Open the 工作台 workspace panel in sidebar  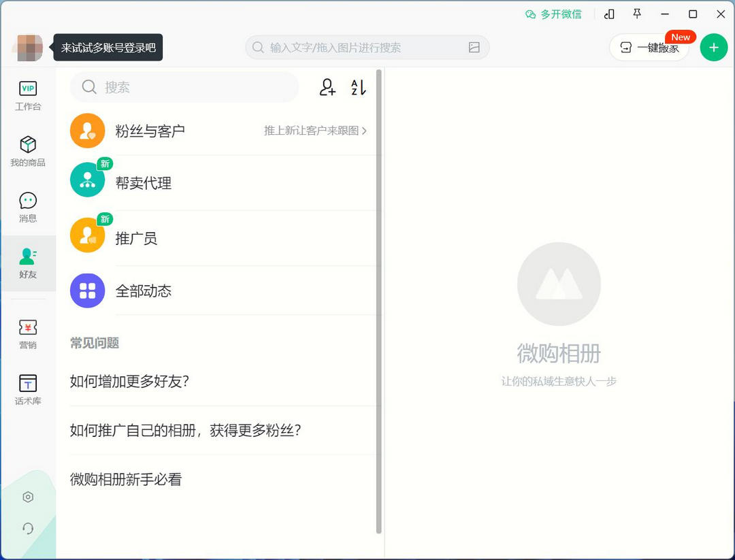pos(28,95)
